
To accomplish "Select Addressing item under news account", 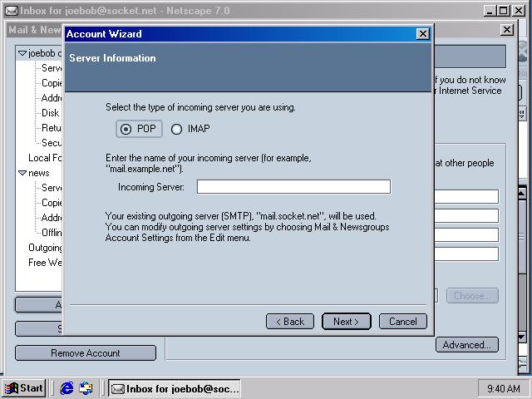I will coord(52,218).
